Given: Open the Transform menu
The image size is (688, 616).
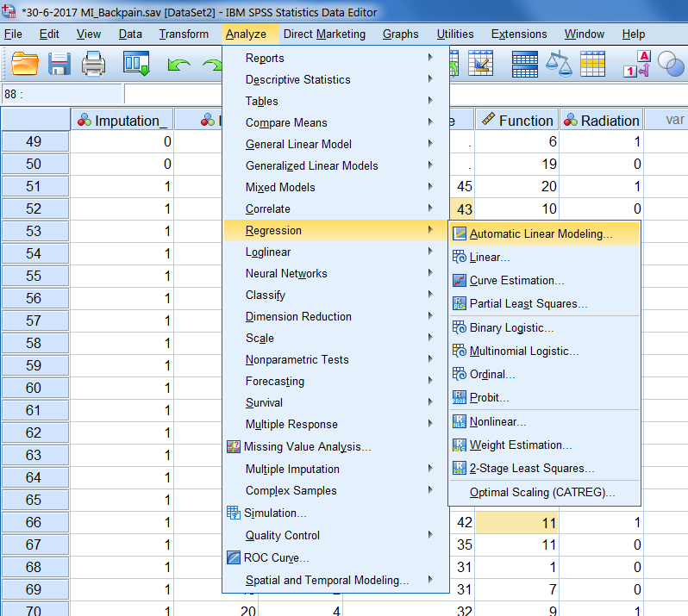Looking at the screenshot, I should (x=184, y=34).
